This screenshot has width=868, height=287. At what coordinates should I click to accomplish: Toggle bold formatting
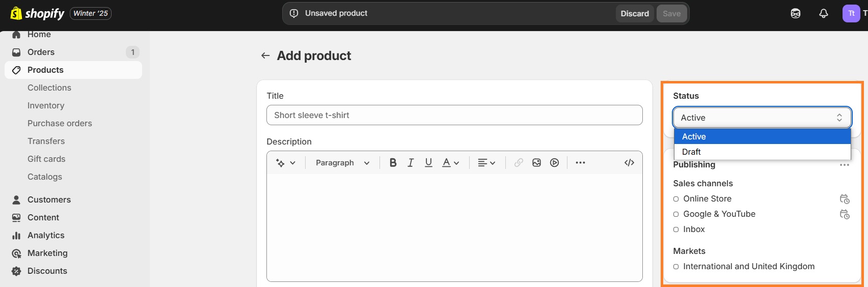tap(393, 163)
